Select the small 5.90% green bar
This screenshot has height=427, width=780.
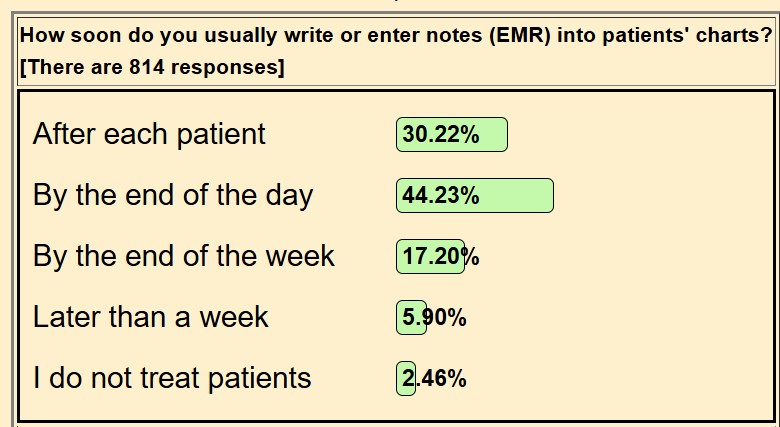coord(411,318)
